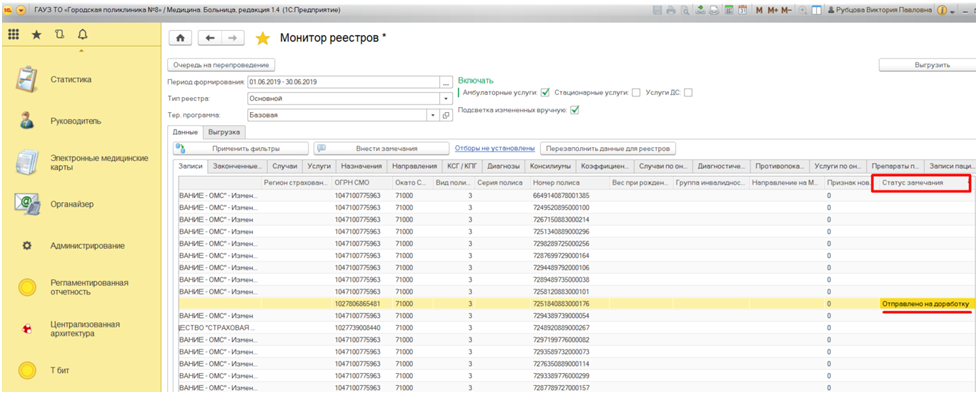
Task: Click the M+ memory button
Action: [772, 11]
